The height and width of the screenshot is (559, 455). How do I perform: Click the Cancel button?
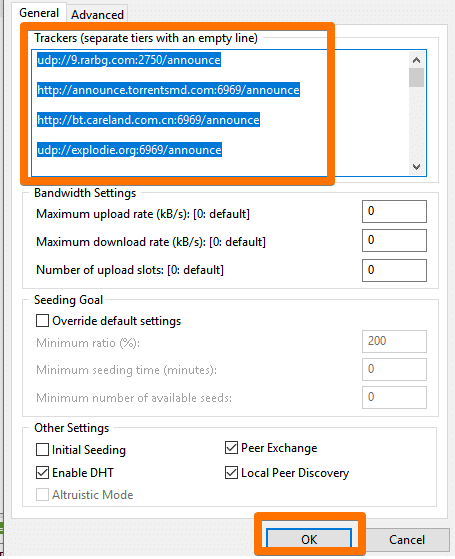[407, 539]
